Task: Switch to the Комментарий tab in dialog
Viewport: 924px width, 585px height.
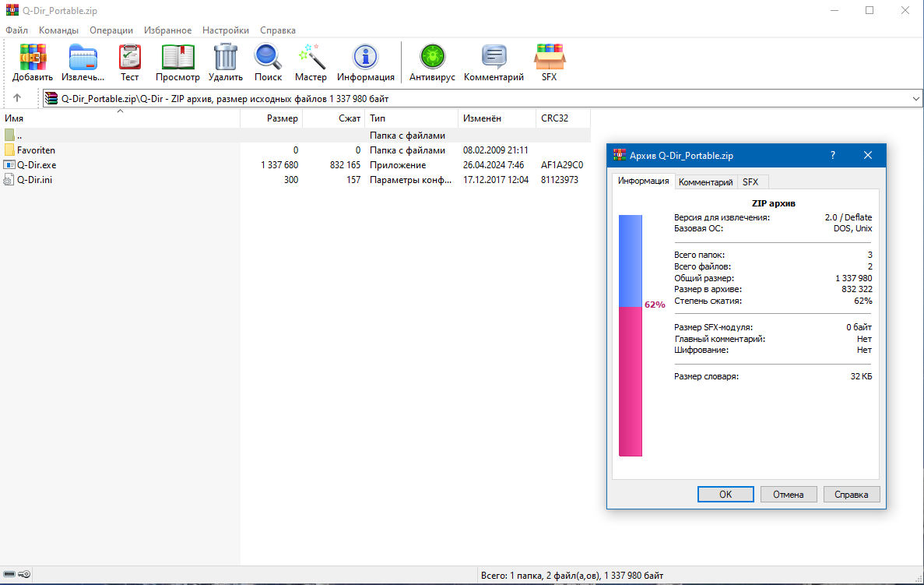Action: coord(705,182)
